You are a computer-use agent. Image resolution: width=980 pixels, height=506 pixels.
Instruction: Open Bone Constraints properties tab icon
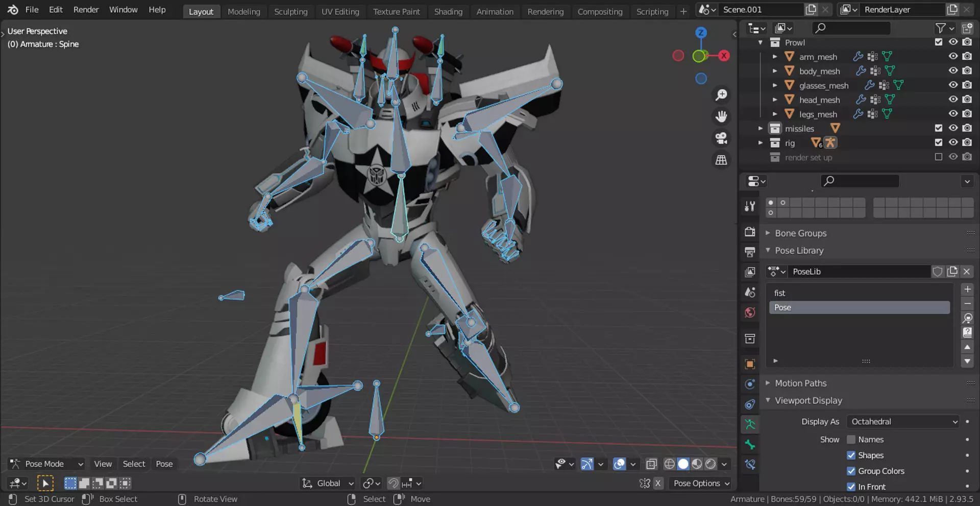click(x=750, y=465)
